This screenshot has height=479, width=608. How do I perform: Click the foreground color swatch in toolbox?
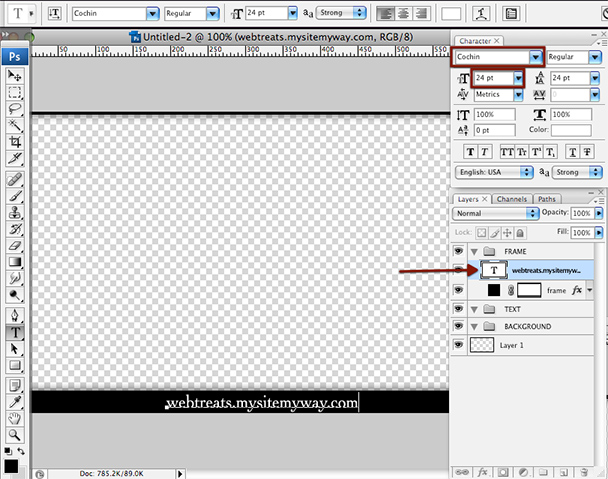(x=11, y=467)
